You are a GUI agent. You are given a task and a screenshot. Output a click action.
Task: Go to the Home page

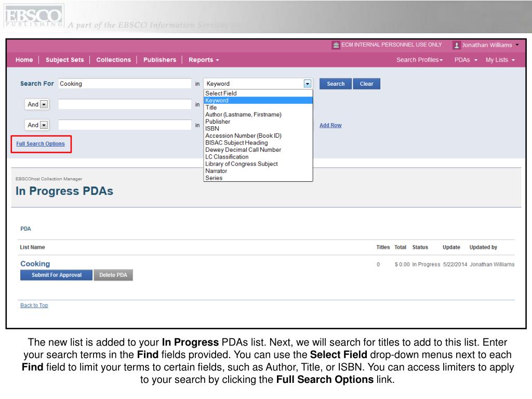[x=24, y=60]
